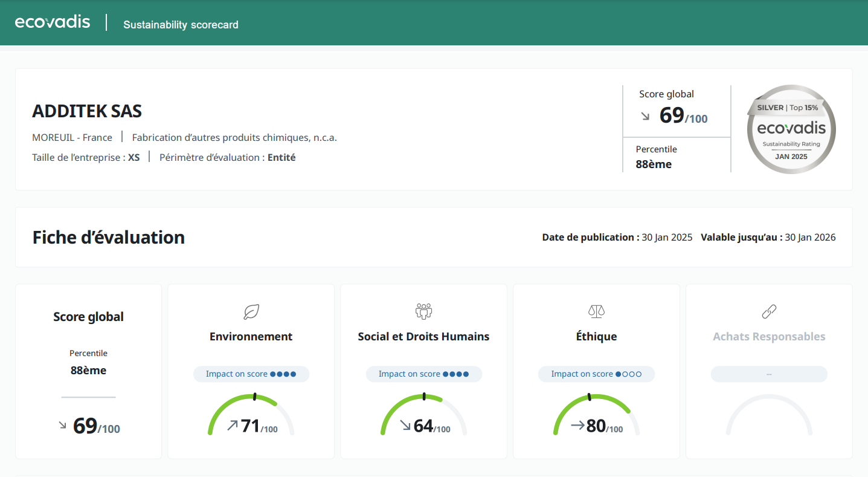This screenshot has height=477, width=868.
Task: Click Impact on score badge under Éthique
Action: point(596,374)
